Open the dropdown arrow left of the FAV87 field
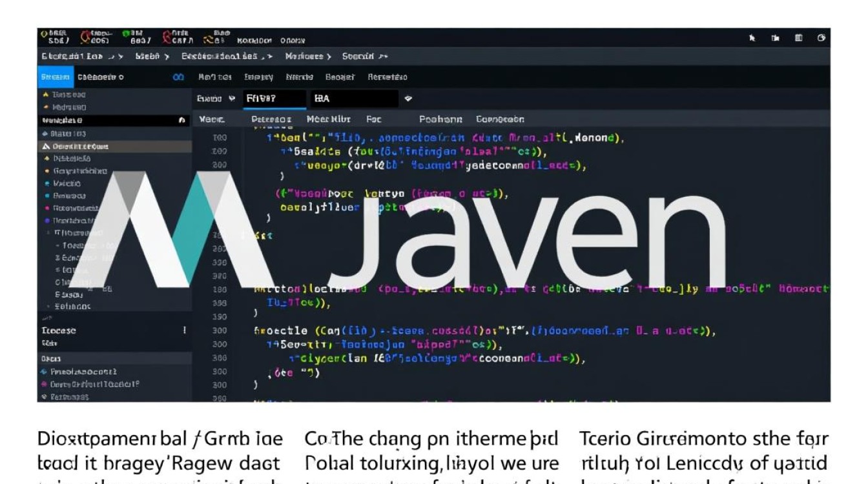 (x=232, y=99)
